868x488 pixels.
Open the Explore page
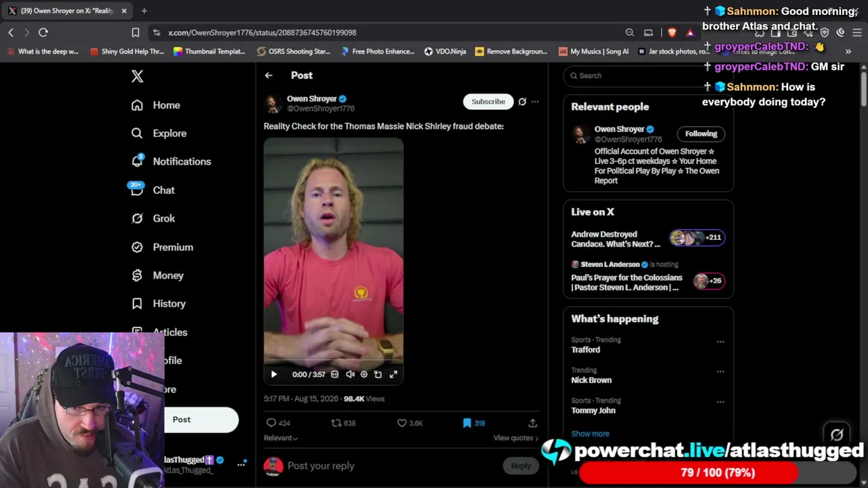pos(159,134)
